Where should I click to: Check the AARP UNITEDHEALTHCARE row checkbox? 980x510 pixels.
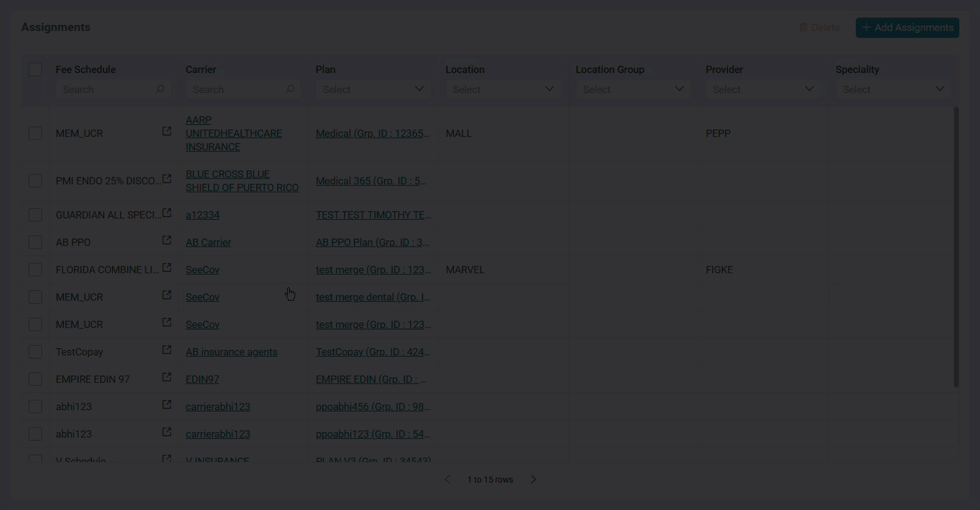pos(35,133)
